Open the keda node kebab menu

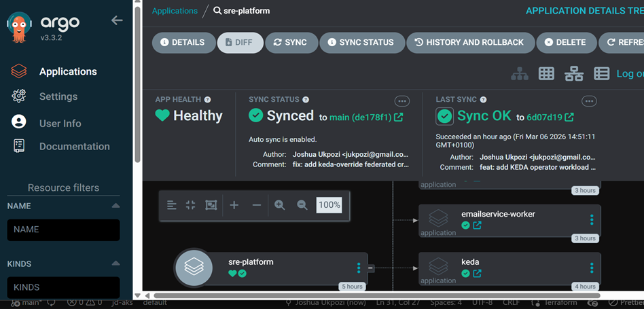coord(592,268)
